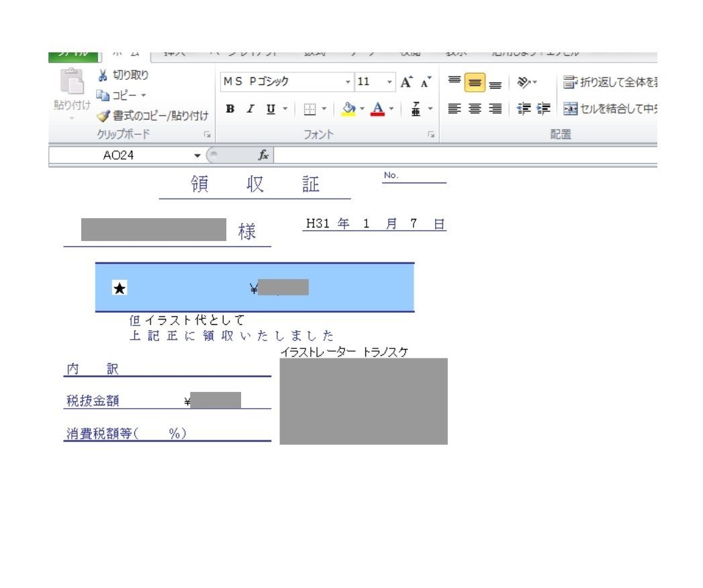Open font color dropdown arrow
The width and height of the screenshot is (703, 588).
[391, 109]
